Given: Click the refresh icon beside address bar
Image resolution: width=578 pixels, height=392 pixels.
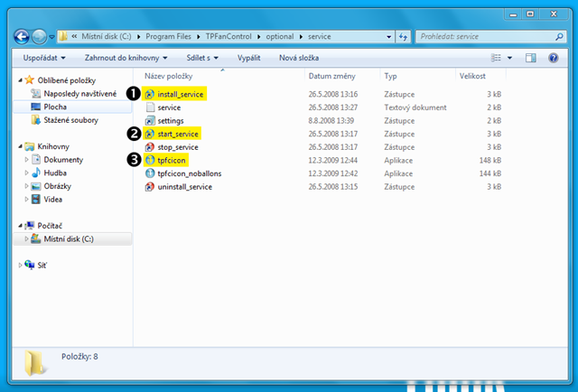Looking at the screenshot, I should (403, 36).
